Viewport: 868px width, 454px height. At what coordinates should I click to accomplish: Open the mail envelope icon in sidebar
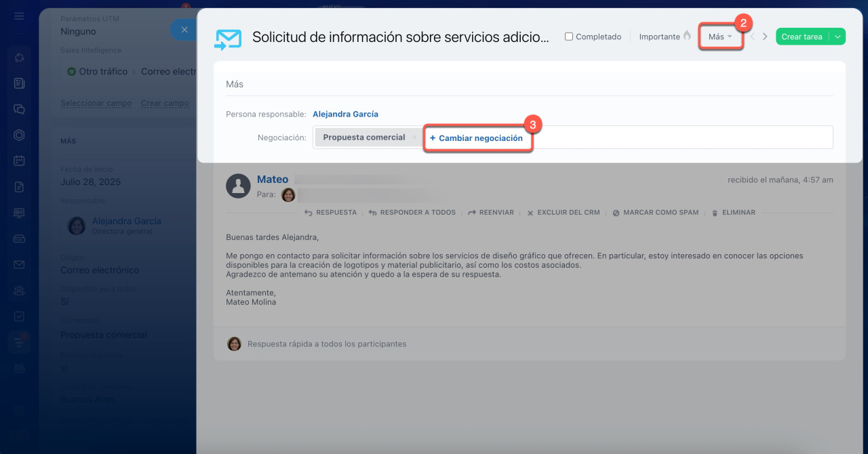click(19, 264)
